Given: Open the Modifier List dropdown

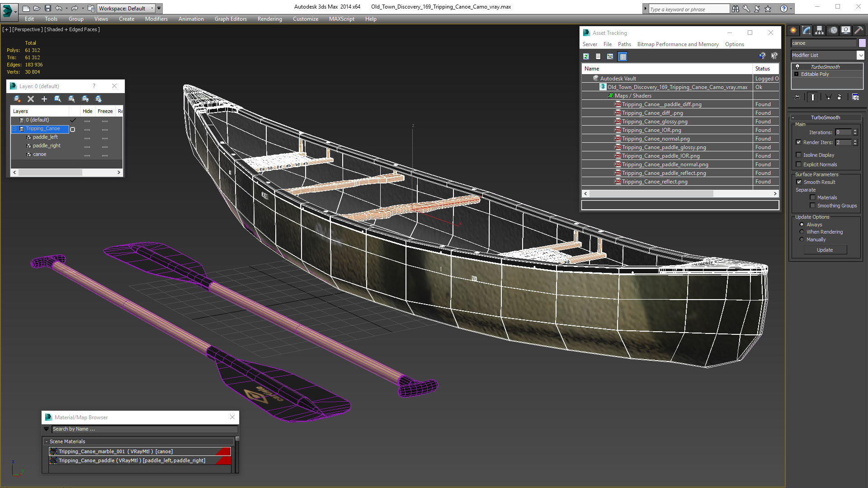Looking at the screenshot, I should 860,55.
